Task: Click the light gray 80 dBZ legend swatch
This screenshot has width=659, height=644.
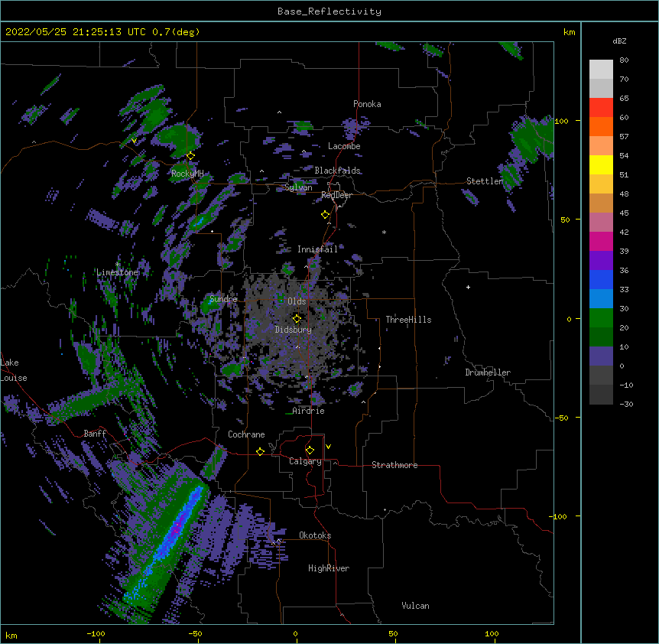Action: 601,70
